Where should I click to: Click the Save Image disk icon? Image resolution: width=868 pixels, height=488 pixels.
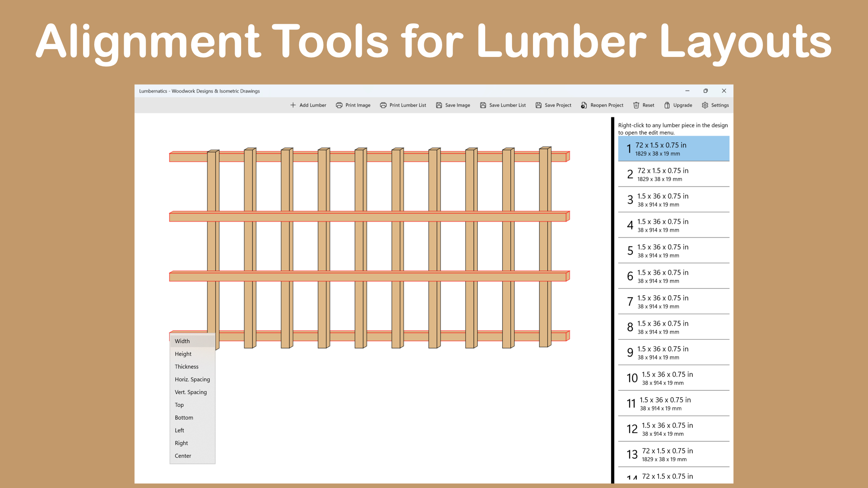coord(439,105)
